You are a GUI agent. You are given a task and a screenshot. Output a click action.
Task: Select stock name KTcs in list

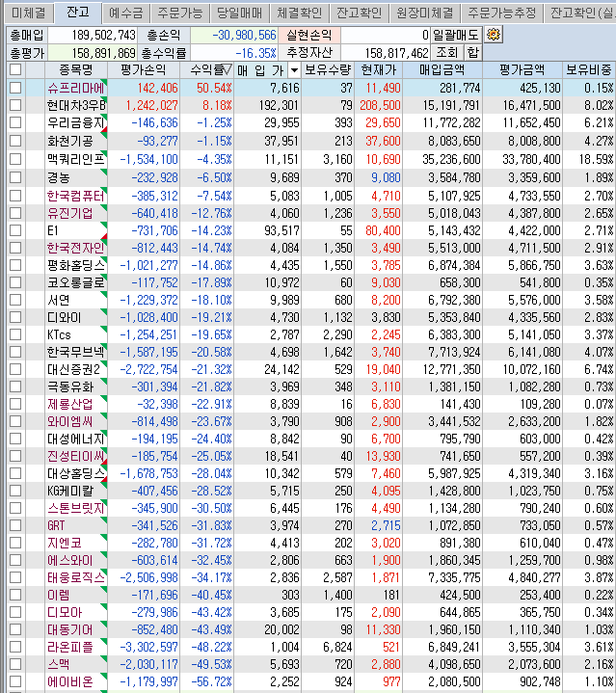coord(59,335)
